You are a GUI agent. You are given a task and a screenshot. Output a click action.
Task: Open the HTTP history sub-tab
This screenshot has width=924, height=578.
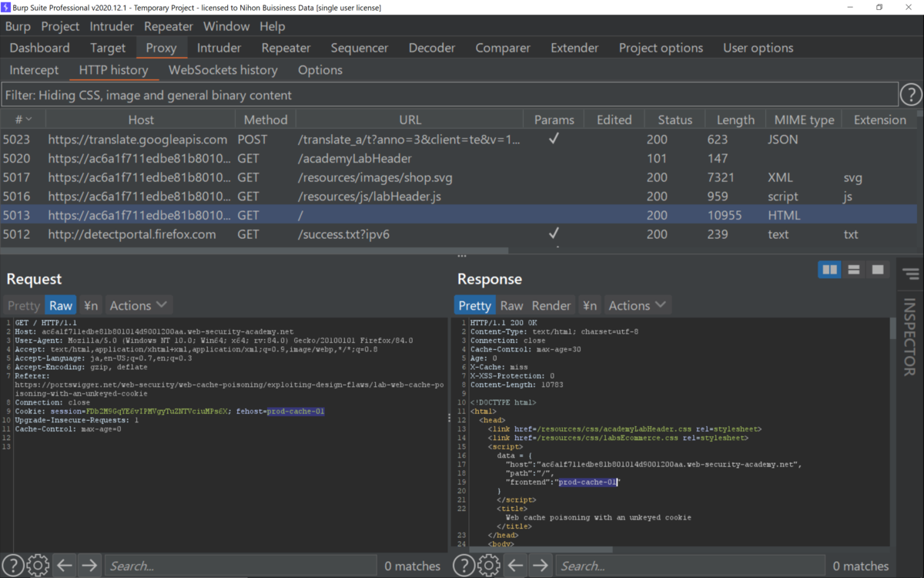click(113, 70)
